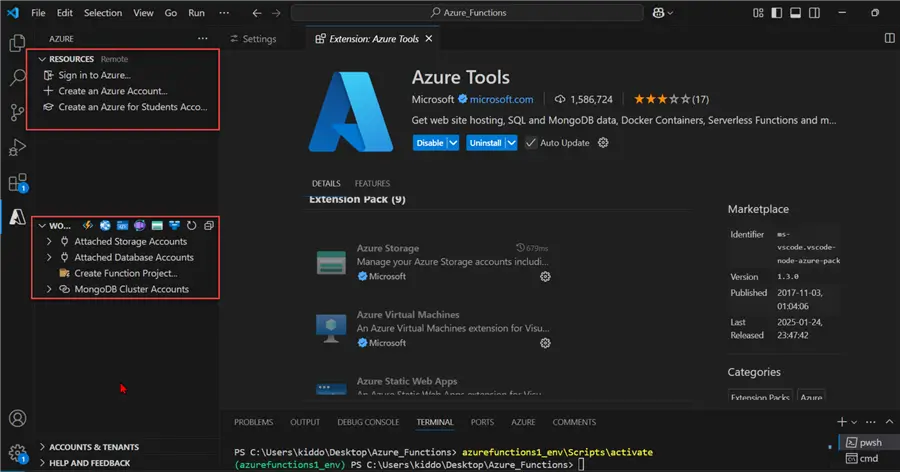This screenshot has width=900, height=472.
Task: Switch to the FEATURES tab
Action: (x=372, y=183)
